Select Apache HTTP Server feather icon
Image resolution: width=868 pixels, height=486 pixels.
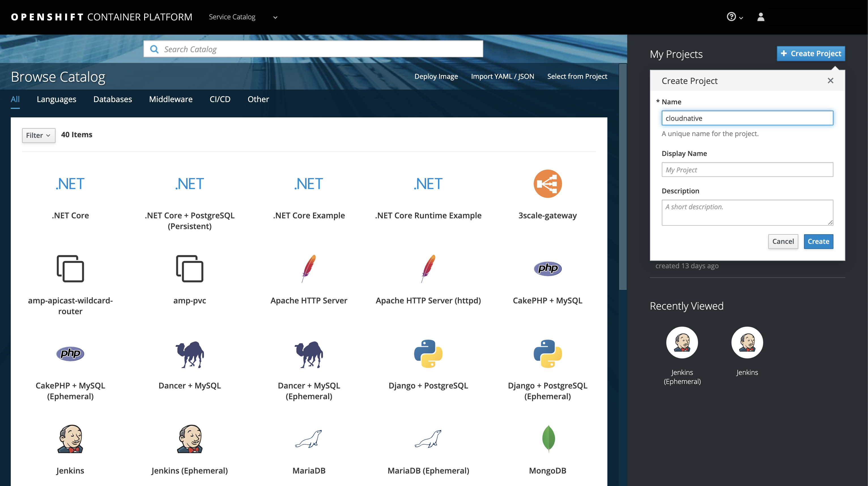309,269
